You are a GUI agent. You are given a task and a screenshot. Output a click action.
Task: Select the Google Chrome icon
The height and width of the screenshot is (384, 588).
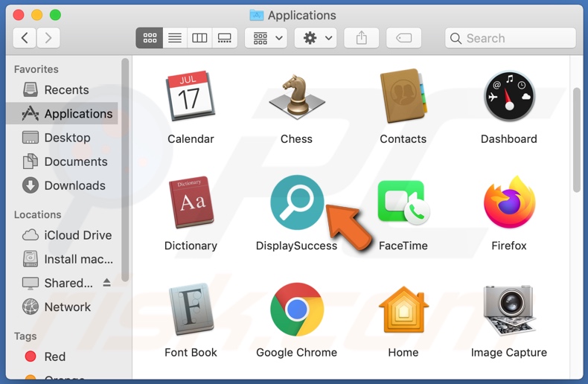tap(296, 310)
